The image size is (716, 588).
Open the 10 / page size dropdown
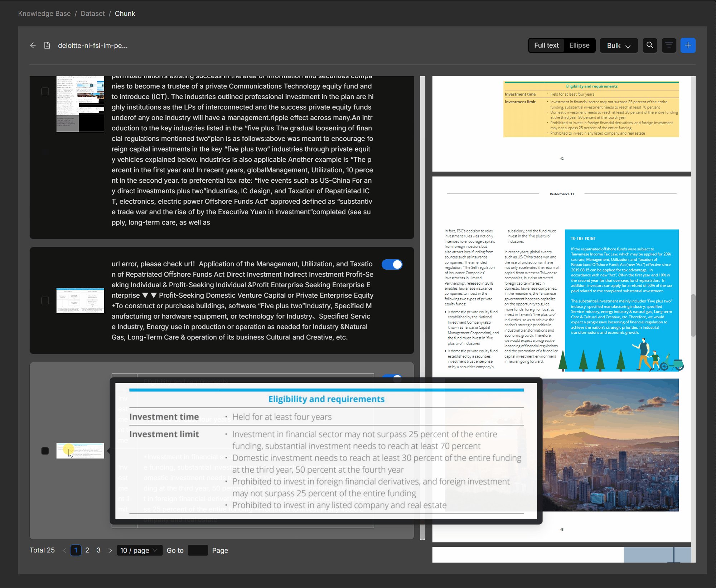pos(140,550)
